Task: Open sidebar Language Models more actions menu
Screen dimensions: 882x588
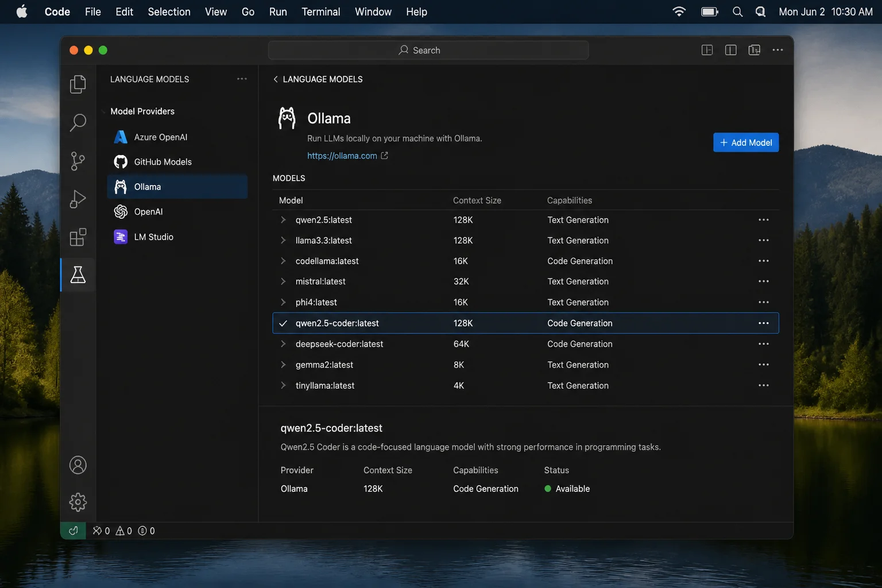Action: pyautogui.click(x=242, y=79)
